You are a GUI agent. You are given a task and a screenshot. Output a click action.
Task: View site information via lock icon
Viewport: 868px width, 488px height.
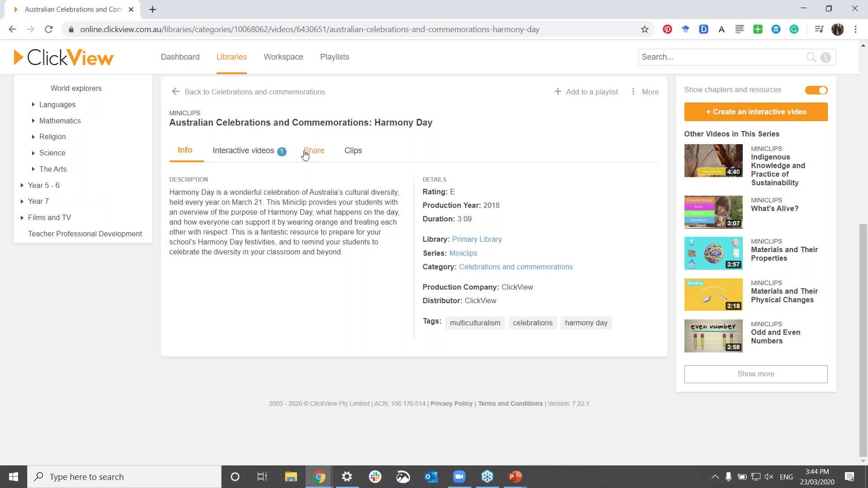71,29
